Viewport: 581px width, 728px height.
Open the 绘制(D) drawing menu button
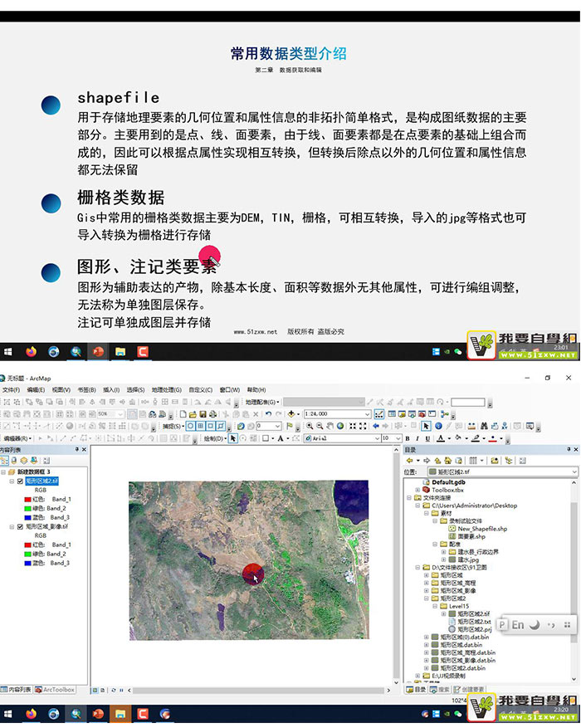(x=215, y=438)
